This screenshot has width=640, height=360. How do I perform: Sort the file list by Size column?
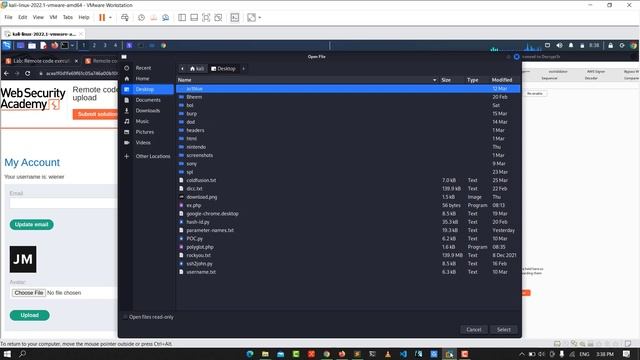[446, 80]
